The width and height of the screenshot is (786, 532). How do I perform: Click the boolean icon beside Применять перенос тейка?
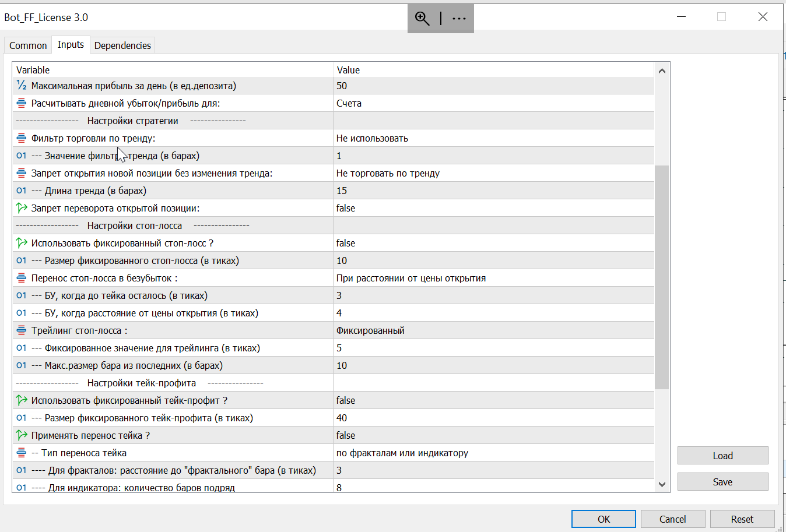(22, 435)
